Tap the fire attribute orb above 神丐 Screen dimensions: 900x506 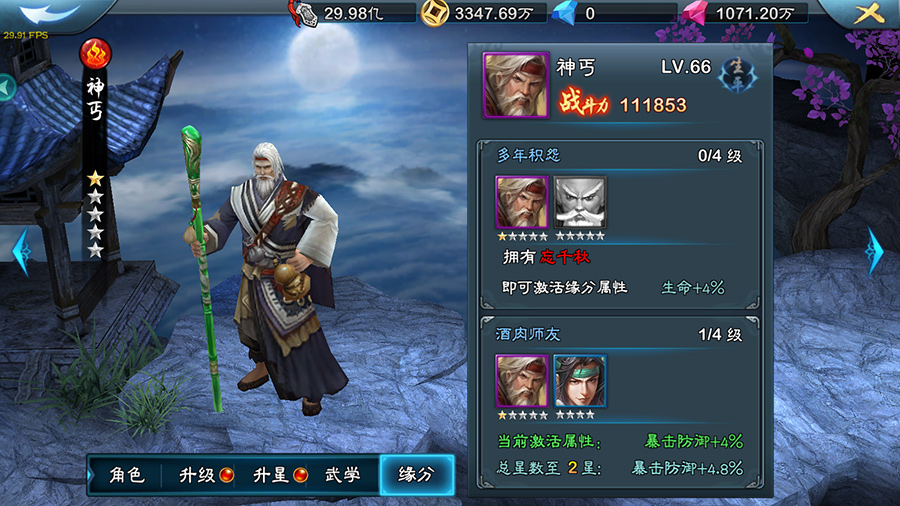point(95,54)
